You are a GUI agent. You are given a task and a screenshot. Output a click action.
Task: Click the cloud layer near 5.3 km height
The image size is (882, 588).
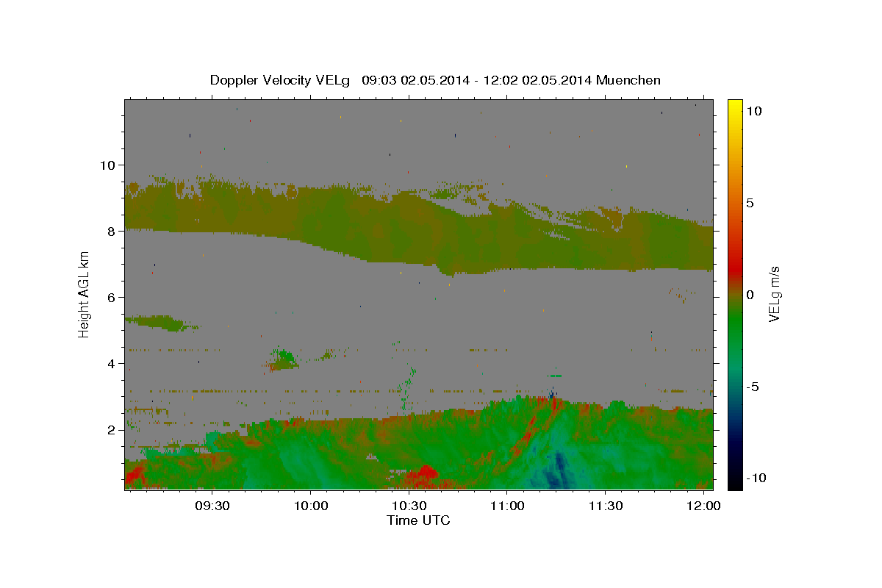pos(158,322)
